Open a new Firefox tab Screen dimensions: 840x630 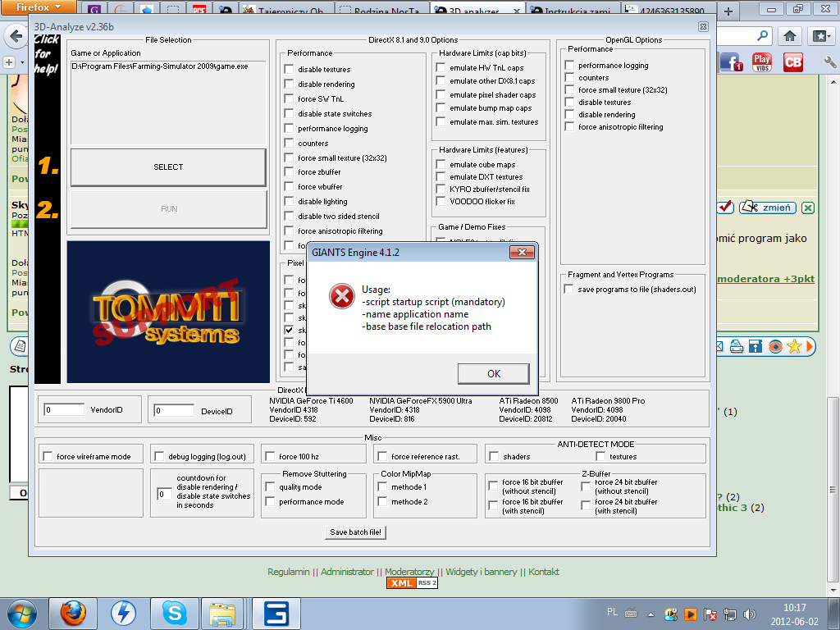coord(728,10)
